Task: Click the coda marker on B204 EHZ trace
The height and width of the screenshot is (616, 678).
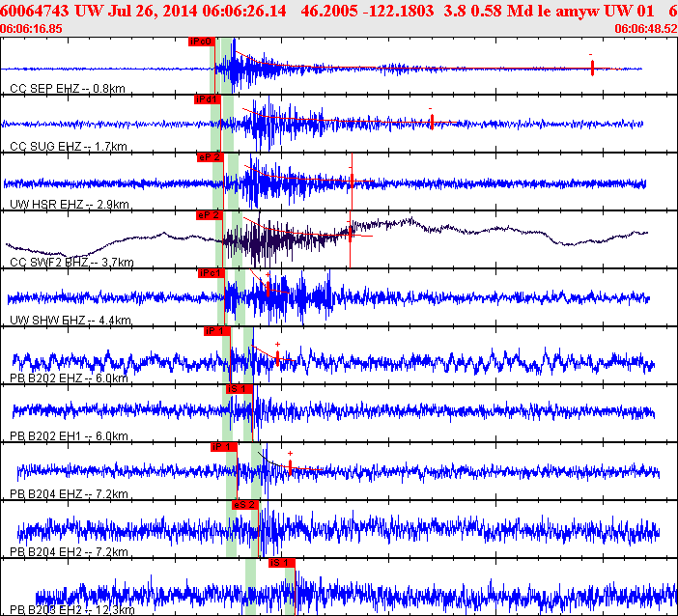Action: click(290, 467)
